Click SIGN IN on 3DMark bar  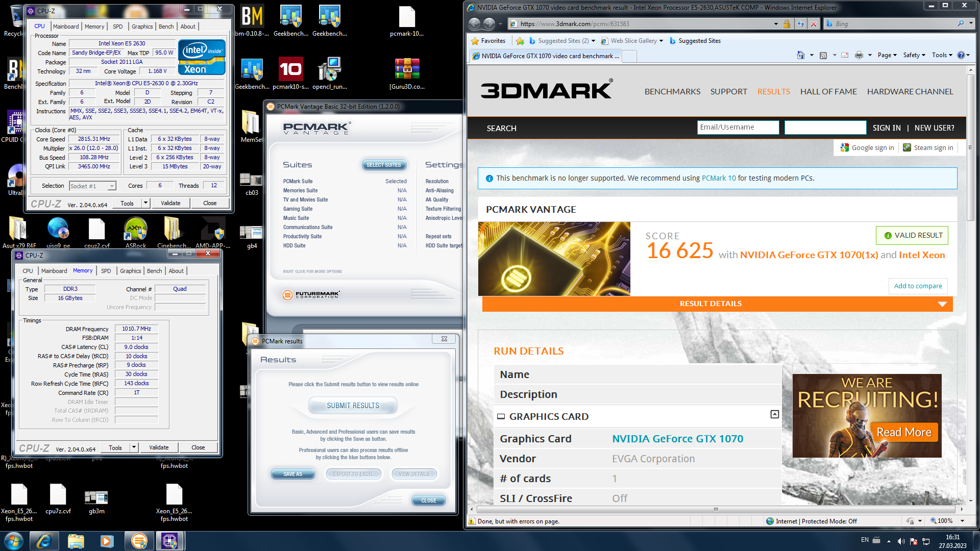click(886, 128)
